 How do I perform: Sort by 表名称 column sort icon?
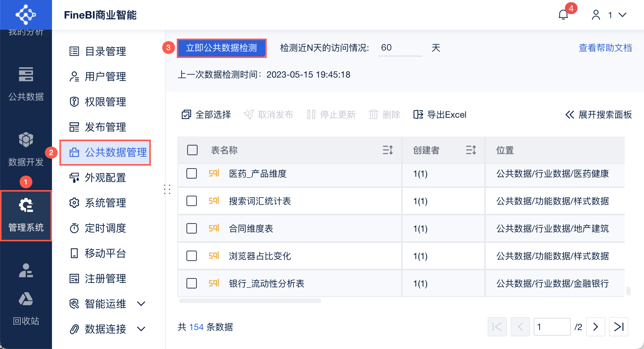coord(388,150)
